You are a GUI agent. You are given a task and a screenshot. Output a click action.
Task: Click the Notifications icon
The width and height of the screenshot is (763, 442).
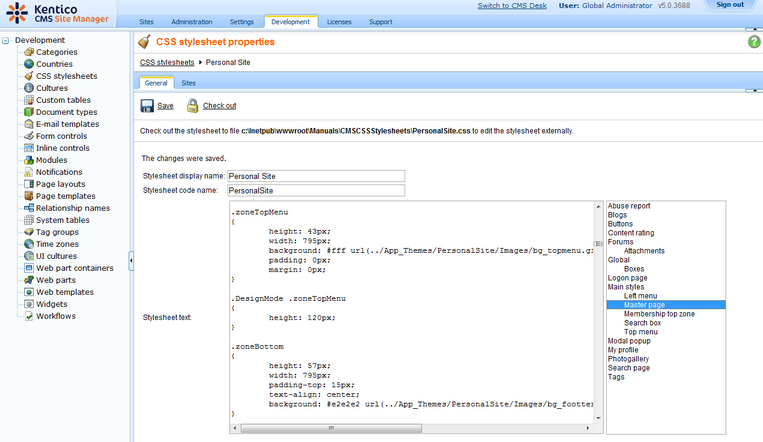coord(29,172)
